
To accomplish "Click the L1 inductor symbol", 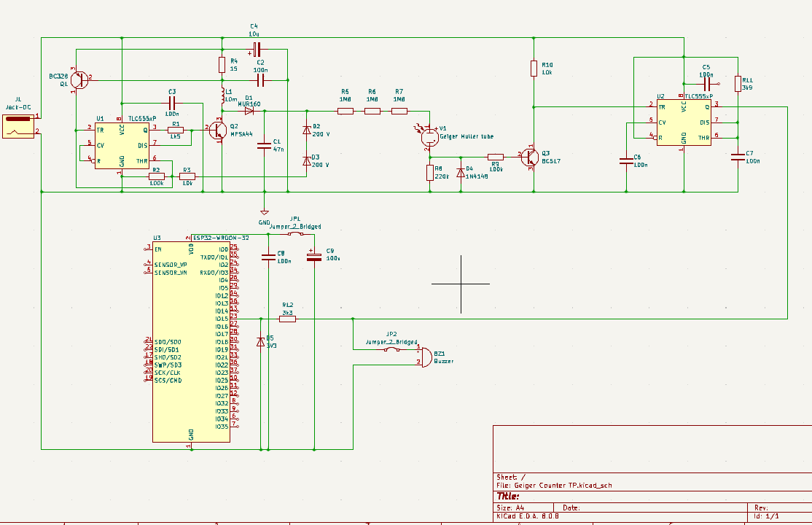I will (x=222, y=95).
